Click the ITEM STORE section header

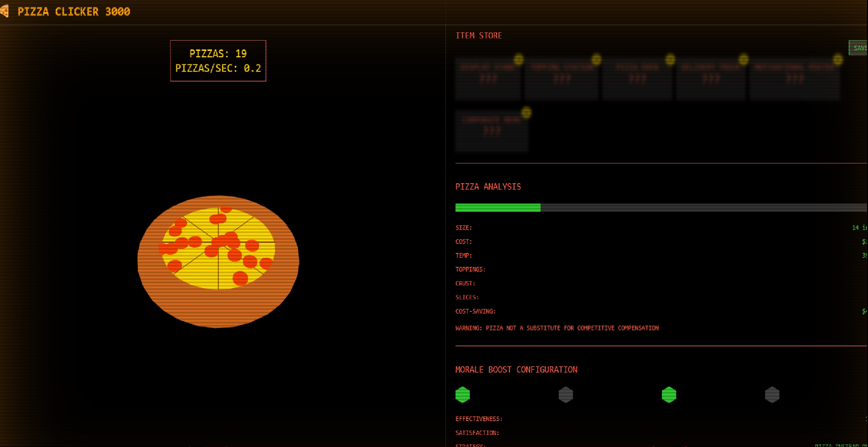coord(479,35)
